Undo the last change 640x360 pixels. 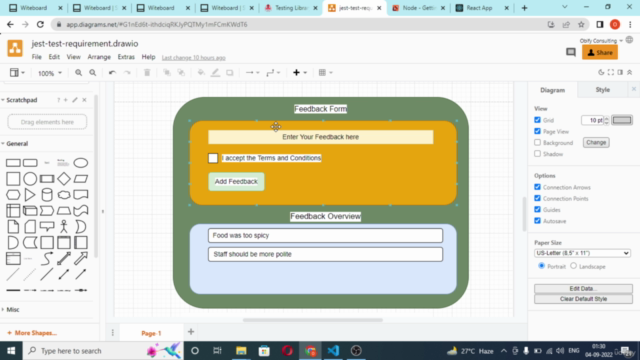coord(112,73)
